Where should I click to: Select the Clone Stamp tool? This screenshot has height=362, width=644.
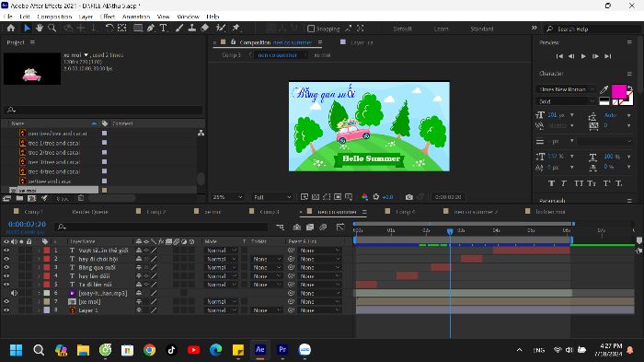[x=191, y=29]
